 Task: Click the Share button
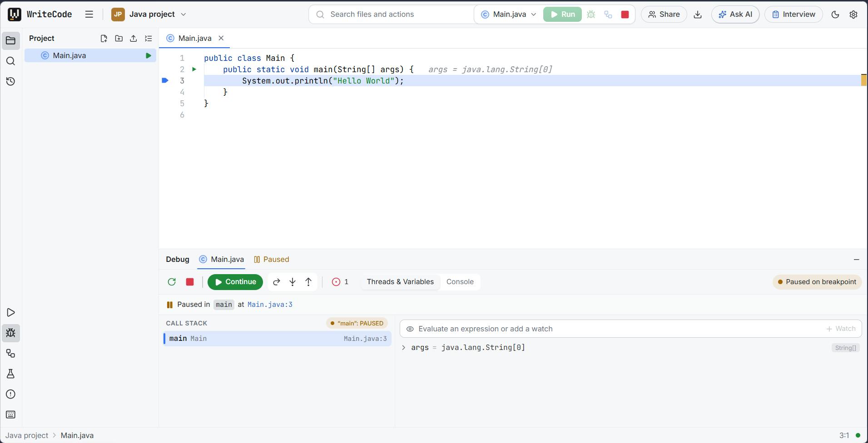664,15
